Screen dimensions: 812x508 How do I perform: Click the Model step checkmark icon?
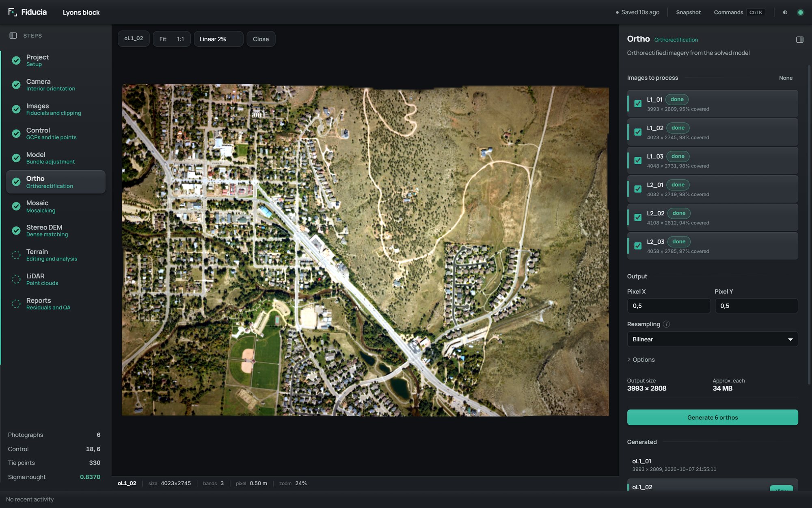(x=16, y=158)
